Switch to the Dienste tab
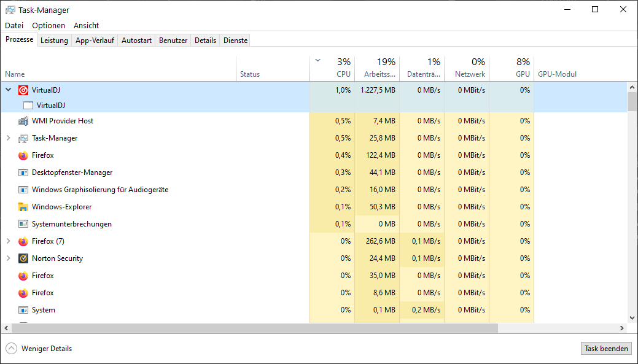The width and height of the screenshot is (638, 364). [x=236, y=41]
